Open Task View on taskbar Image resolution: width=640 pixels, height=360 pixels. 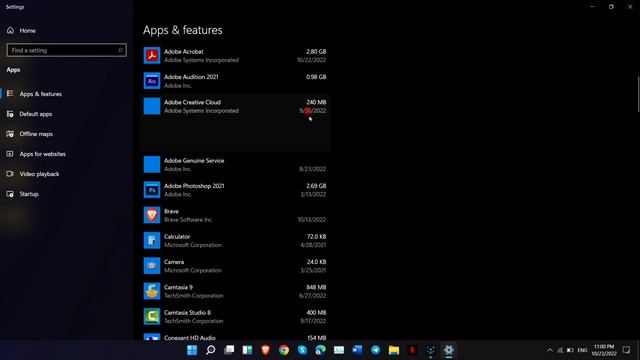pyautogui.click(x=229, y=350)
